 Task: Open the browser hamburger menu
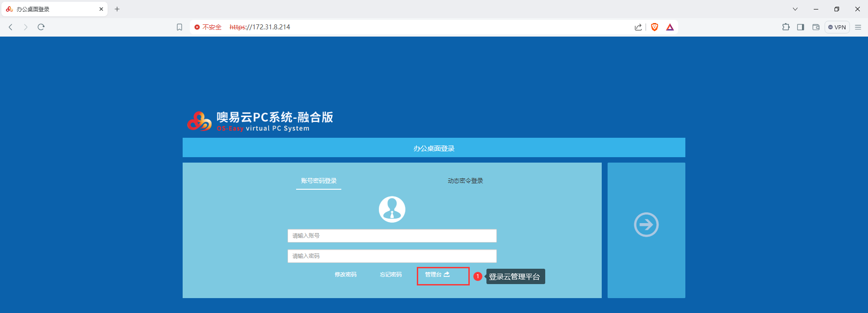[x=858, y=27]
